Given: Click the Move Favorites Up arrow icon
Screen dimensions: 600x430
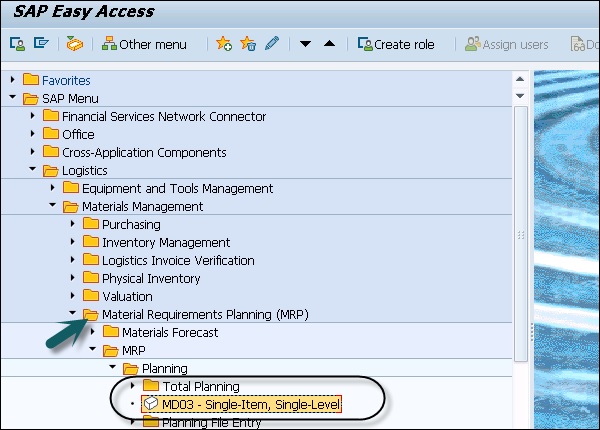Looking at the screenshot, I should tap(329, 45).
